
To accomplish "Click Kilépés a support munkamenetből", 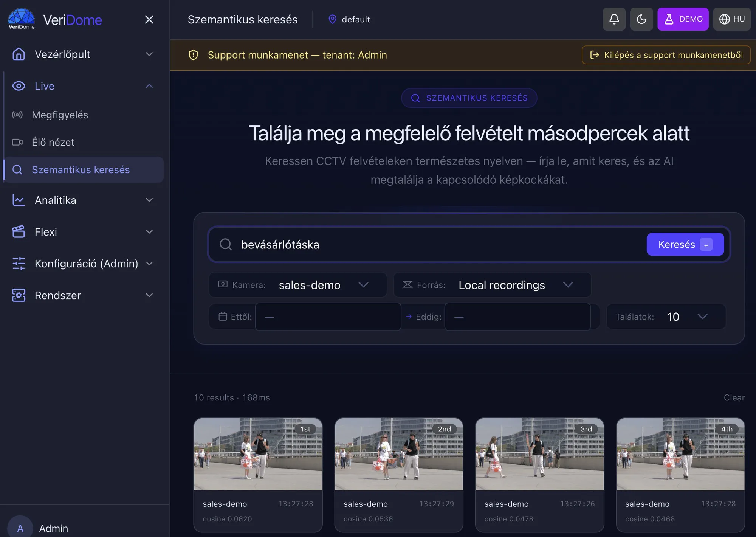I will pos(666,55).
